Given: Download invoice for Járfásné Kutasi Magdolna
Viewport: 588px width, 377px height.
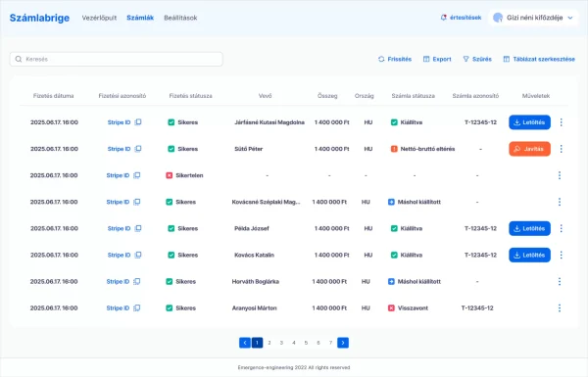Looking at the screenshot, I should click(529, 122).
